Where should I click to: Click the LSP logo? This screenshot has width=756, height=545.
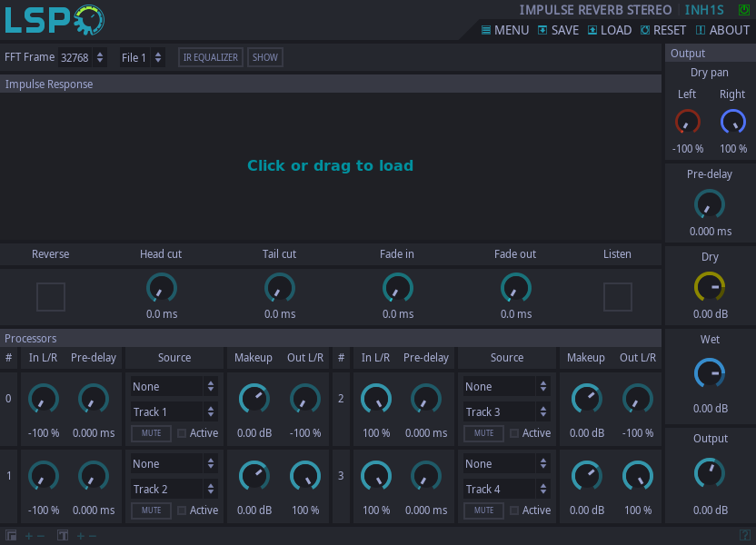(54, 20)
